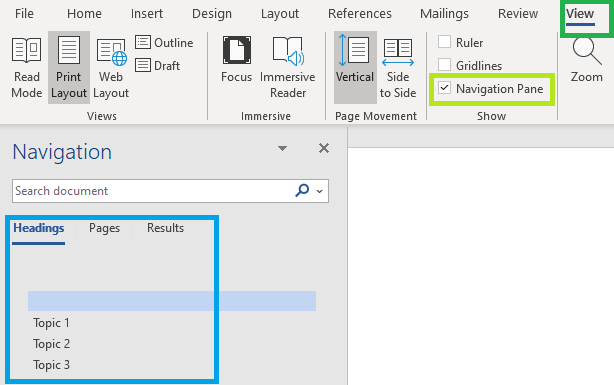The height and width of the screenshot is (385, 614).
Task: Click the Search document field
Action: pyautogui.click(x=153, y=191)
